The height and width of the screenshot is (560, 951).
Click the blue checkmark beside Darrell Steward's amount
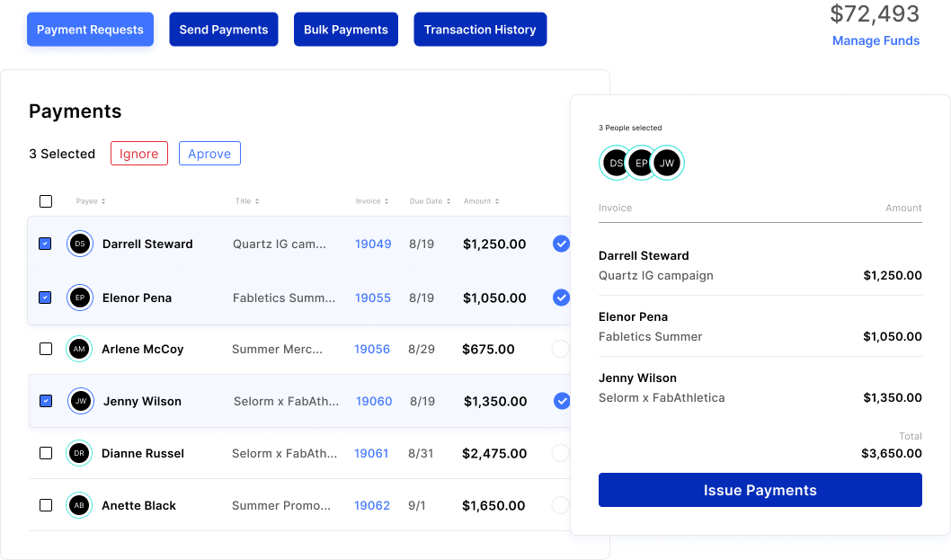pos(561,244)
